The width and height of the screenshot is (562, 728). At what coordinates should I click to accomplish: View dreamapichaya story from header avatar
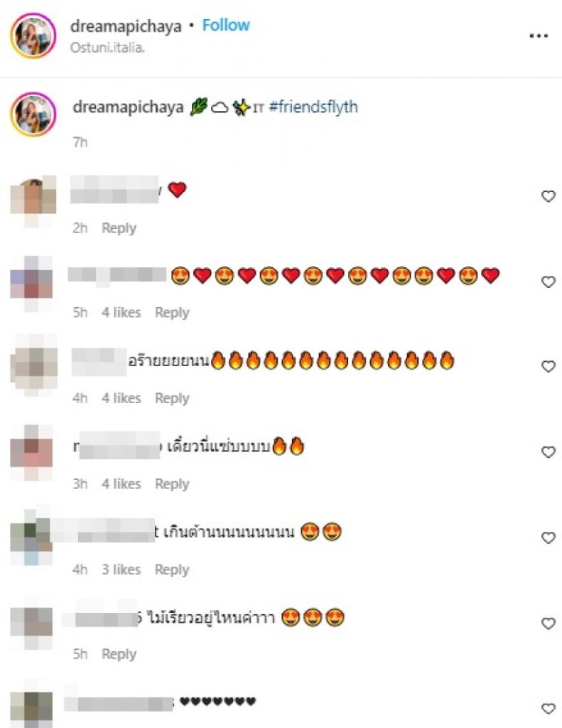coord(33,36)
